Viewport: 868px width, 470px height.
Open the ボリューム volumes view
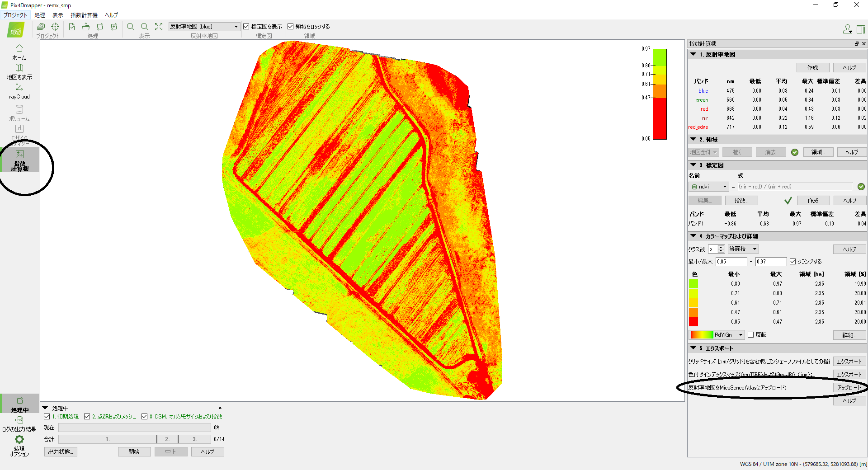pyautogui.click(x=19, y=113)
